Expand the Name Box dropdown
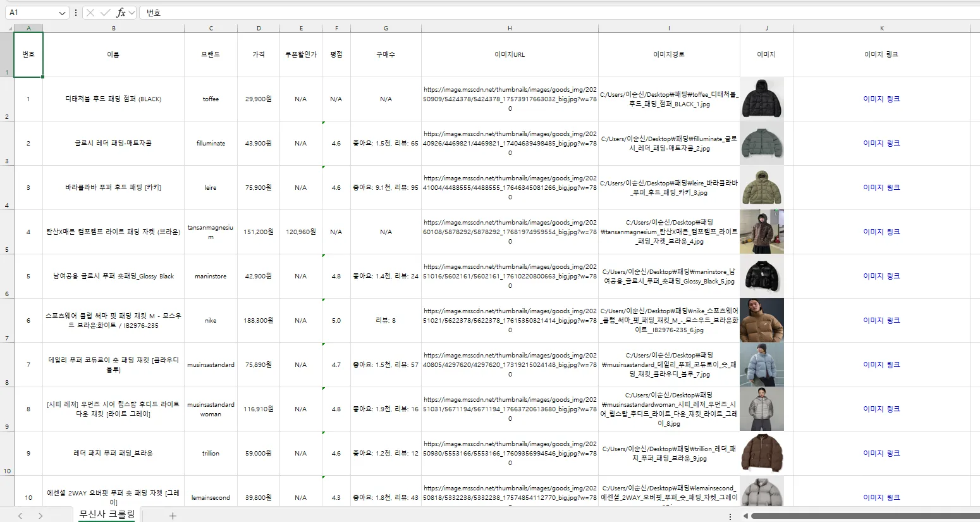This screenshot has height=522, width=980. [x=62, y=13]
